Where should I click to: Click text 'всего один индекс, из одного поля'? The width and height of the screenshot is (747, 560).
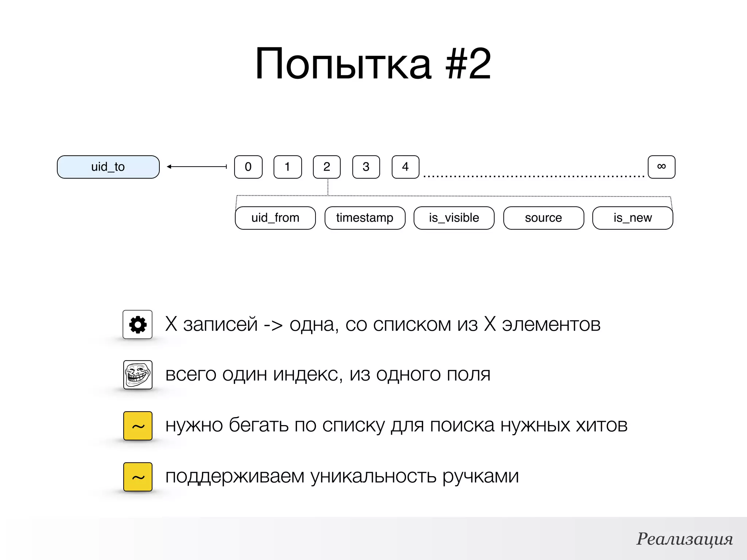pos(328,375)
